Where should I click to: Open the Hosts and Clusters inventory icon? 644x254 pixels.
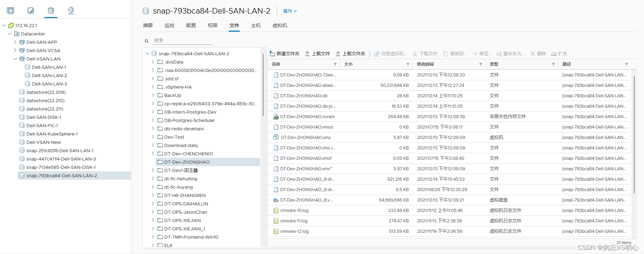(x=10, y=10)
